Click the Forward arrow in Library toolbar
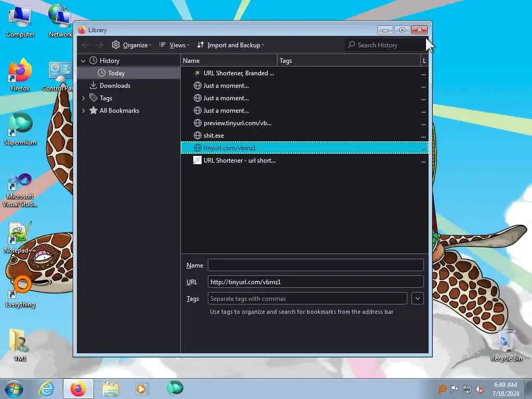 (99, 45)
